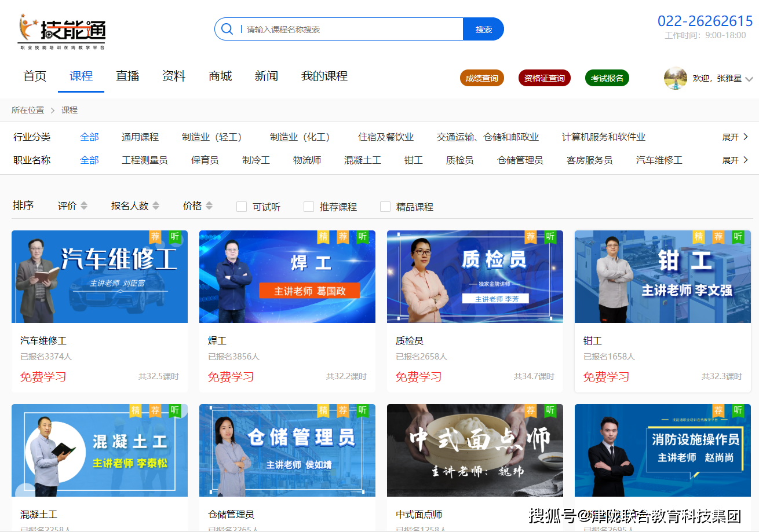Click the user avatar picture
759x532 pixels.
point(675,78)
